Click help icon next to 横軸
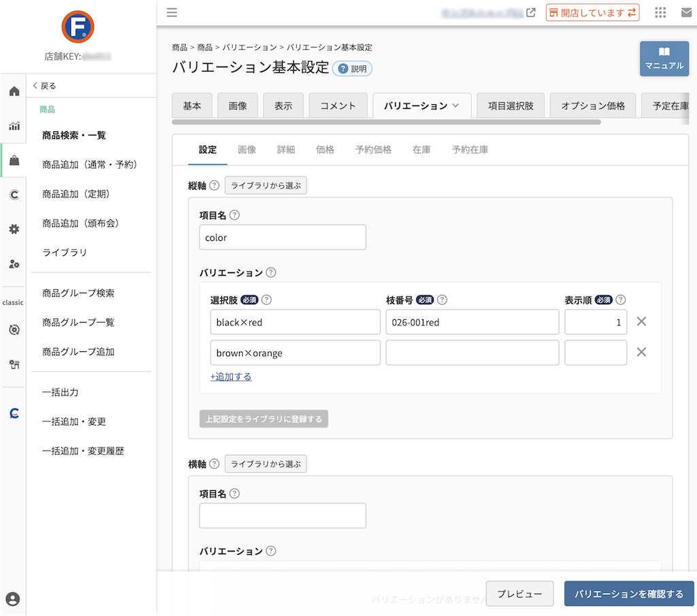 pos(214,464)
